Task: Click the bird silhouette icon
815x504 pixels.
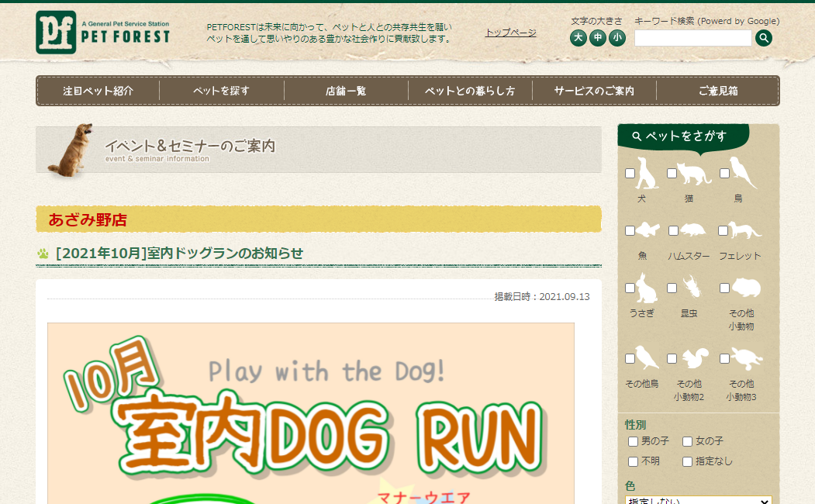Action: point(744,172)
